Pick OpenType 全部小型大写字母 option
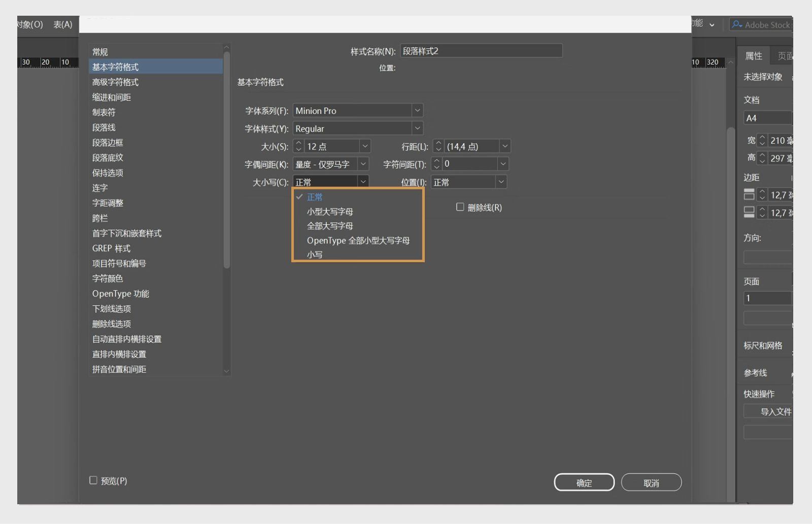Image resolution: width=812 pixels, height=524 pixels. click(x=358, y=240)
